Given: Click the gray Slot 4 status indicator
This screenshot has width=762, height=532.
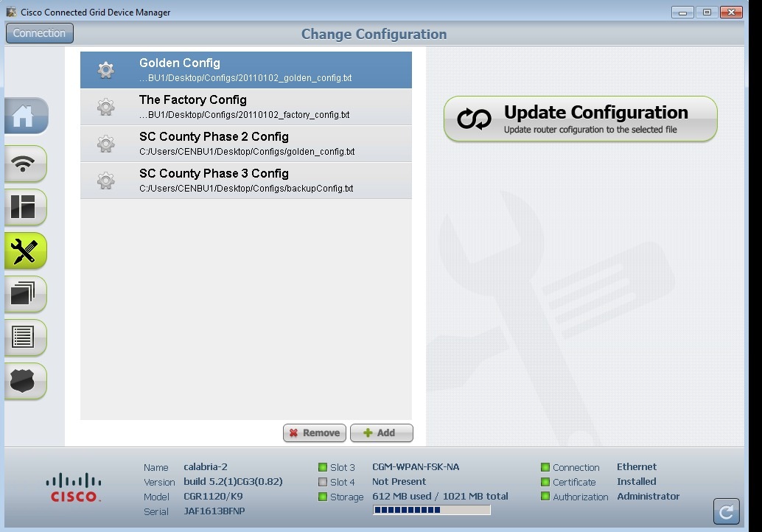Looking at the screenshot, I should pos(323,482).
